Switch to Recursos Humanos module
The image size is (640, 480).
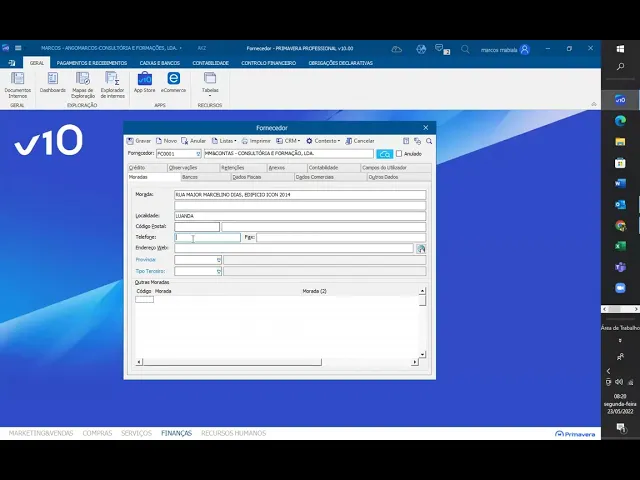tap(233, 433)
